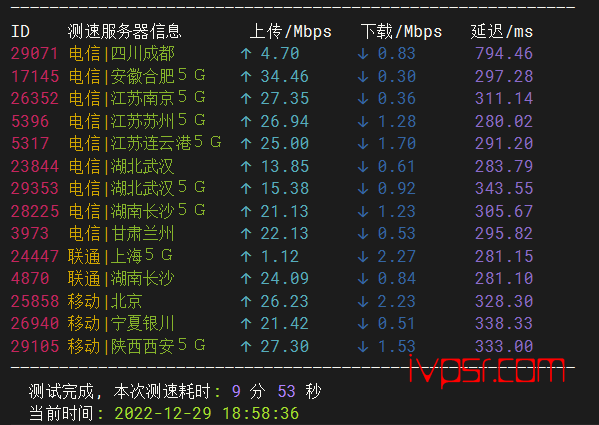Select upload value 22.13
This screenshot has width=599, height=425.
(x=285, y=234)
